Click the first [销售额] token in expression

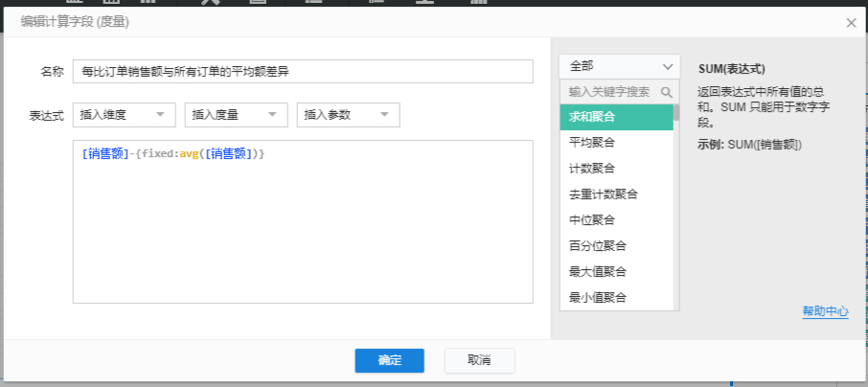tap(105, 154)
